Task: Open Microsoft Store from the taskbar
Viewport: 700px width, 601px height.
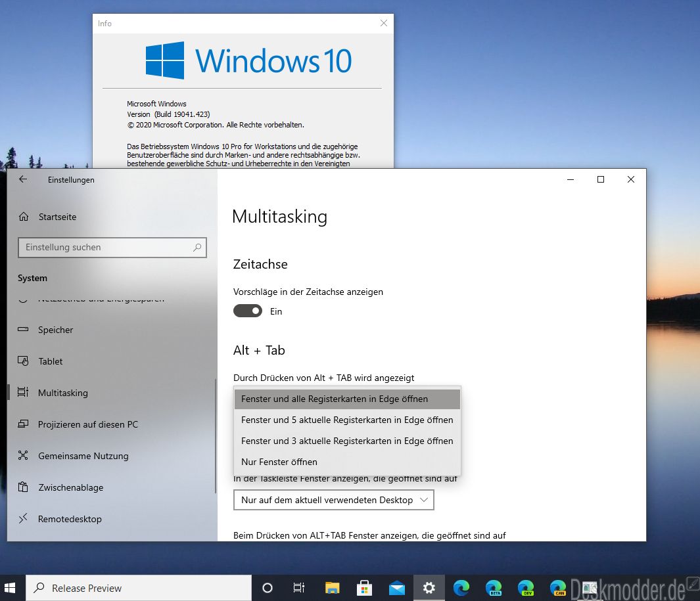Action: click(x=364, y=588)
